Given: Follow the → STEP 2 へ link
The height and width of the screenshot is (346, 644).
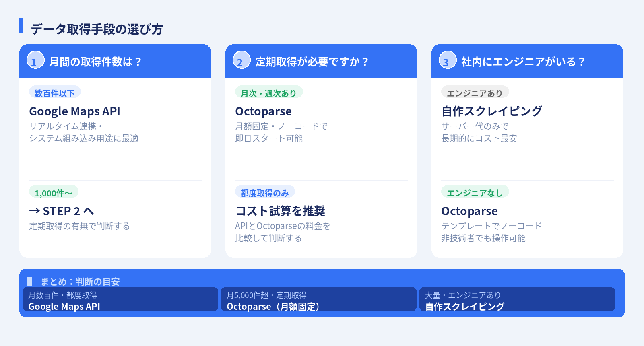Looking at the screenshot, I should [62, 211].
